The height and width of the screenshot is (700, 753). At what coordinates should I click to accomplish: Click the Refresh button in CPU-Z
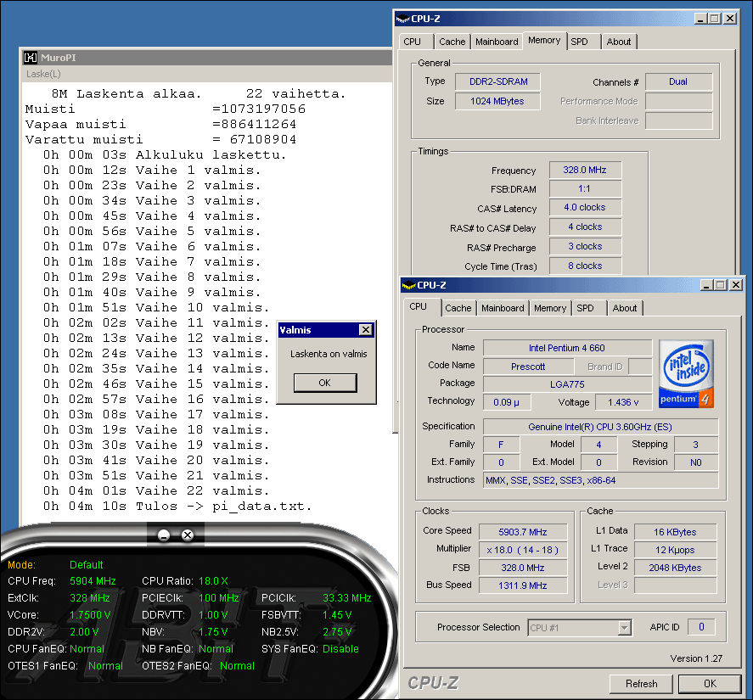[x=641, y=684]
